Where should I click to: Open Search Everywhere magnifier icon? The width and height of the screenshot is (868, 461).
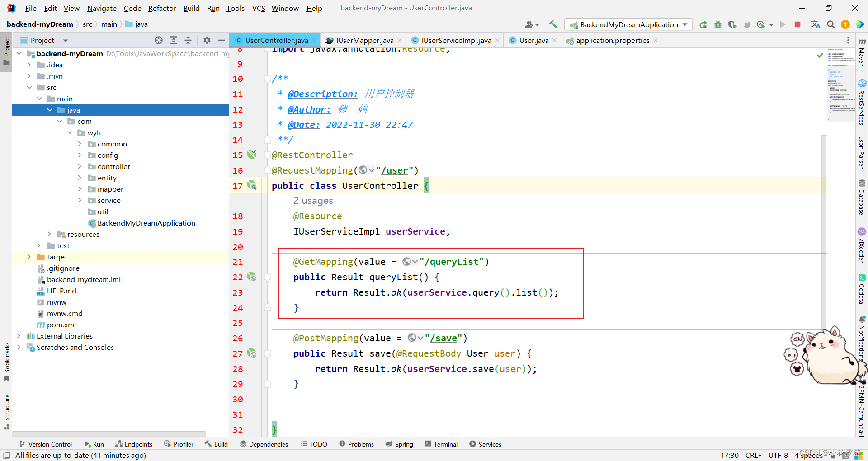coord(830,24)
